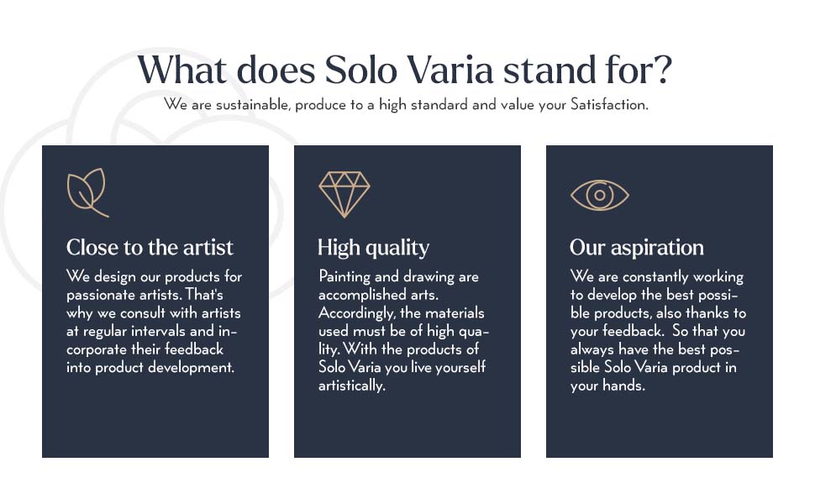
Task: Select the 'Our aspiration' heading
Action: tap(637, 248)
